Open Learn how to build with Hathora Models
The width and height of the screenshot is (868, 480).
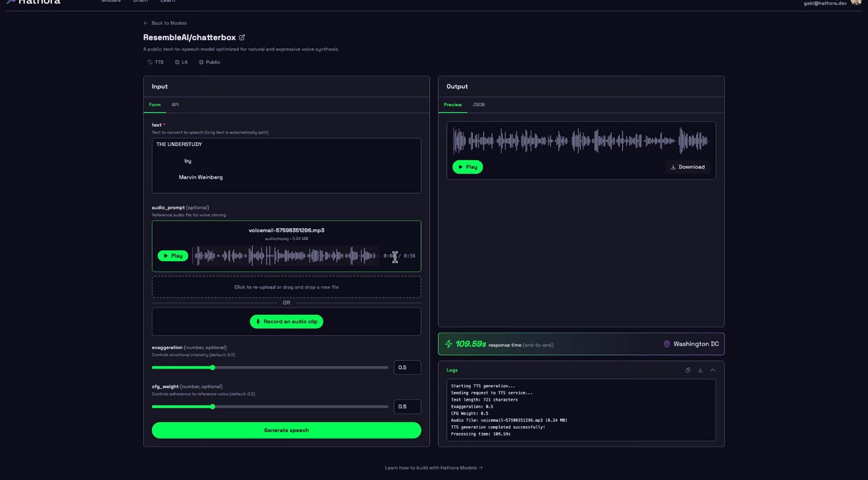433,467
